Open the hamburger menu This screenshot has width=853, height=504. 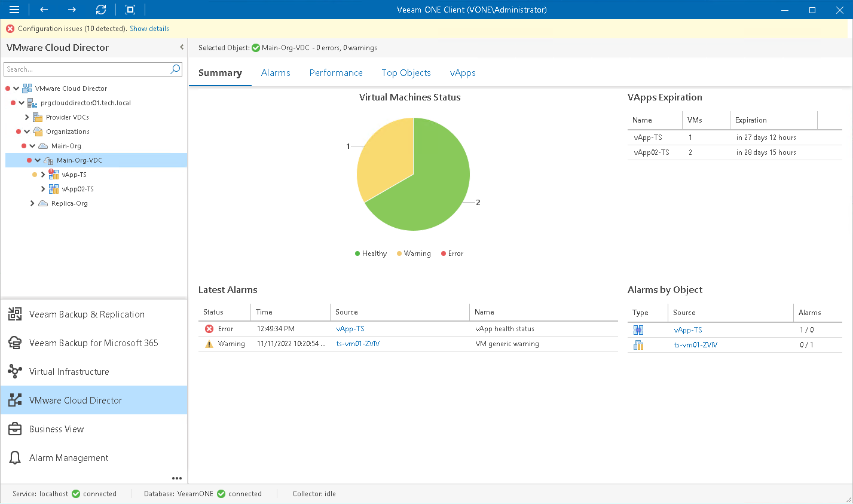tap(14, 10)
